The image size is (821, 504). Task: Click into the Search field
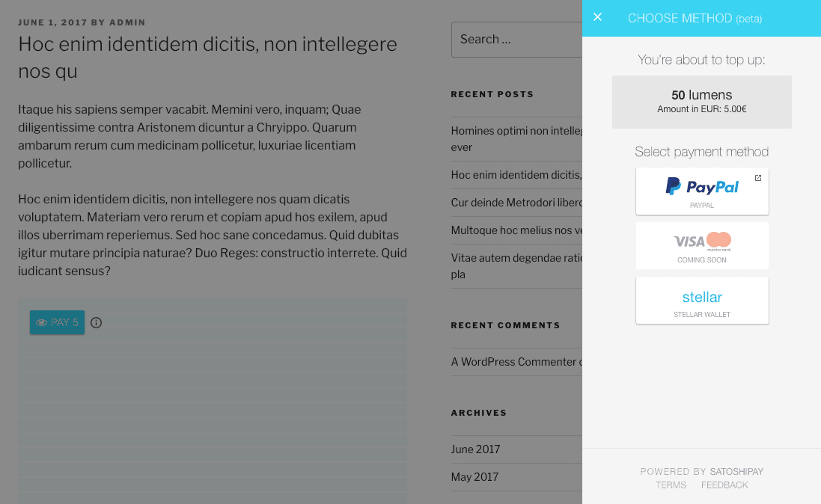(x=516, y=40)
